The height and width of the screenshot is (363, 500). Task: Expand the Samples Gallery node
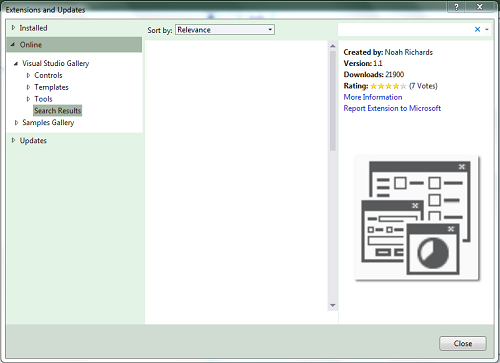coord(16,123)
